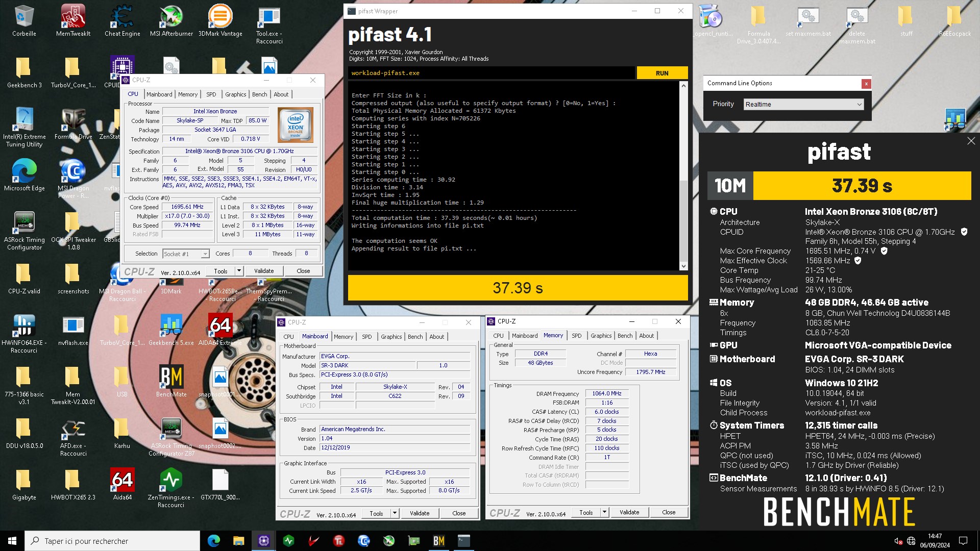Expand Tools dropdown arrow in CPU-Z Memory window
This screenshot has width=980, height=551.
[x=604, y=512]
